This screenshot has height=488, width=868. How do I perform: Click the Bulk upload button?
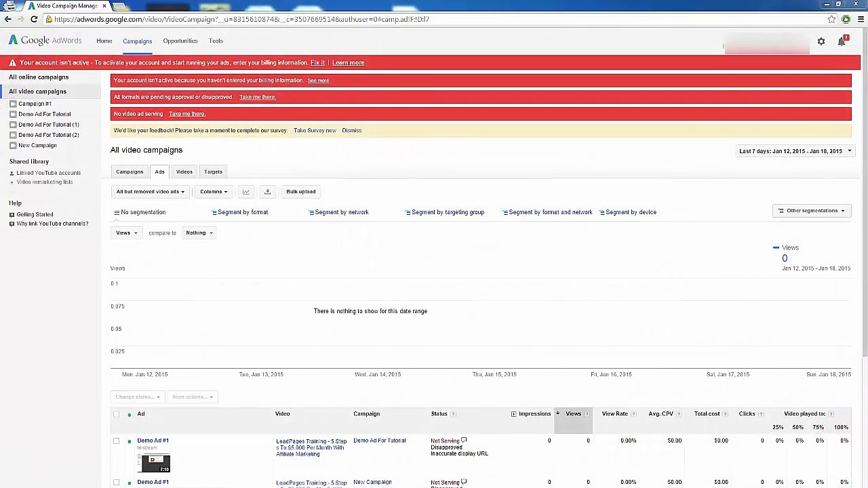[x=300, y=192]
